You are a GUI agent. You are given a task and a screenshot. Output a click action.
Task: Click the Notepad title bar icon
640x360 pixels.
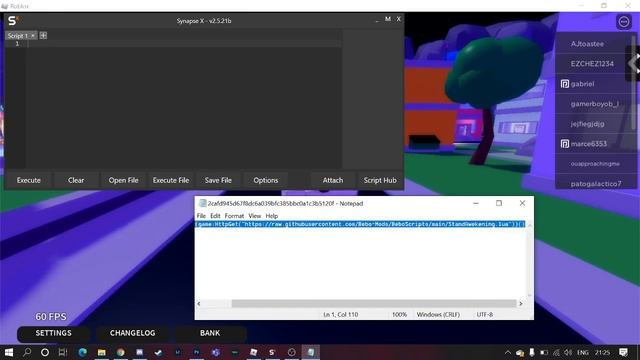202,203
